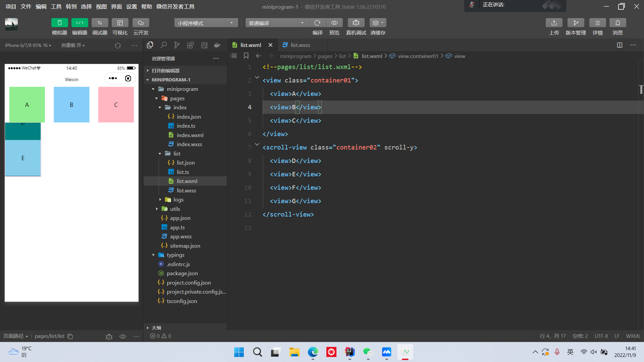644x362 pixels.
Task: Switch to the list.wxss tab
Action: point(300,45)
